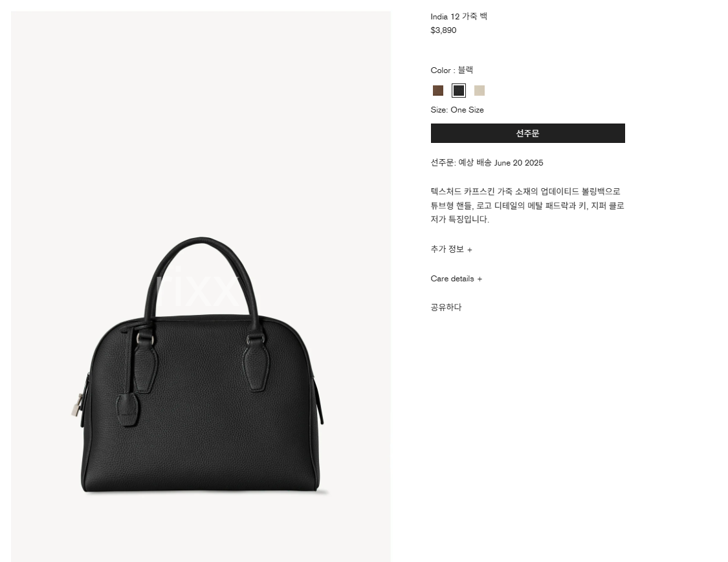Click the June 20 2025 shipping notice
Image resolution: width=728 pixels, height=562 pixels.
(x=487, y=163)
